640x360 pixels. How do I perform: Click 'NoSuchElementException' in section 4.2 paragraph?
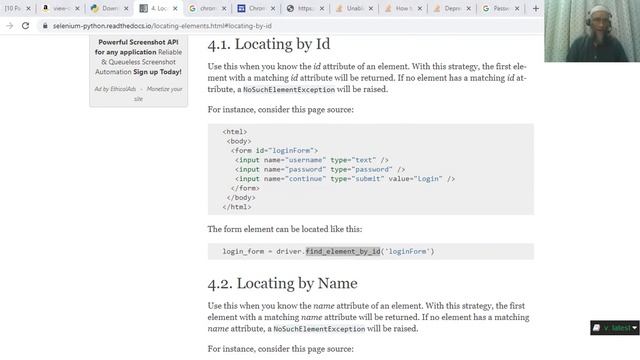pyautogui.click(x=319, y=329)
